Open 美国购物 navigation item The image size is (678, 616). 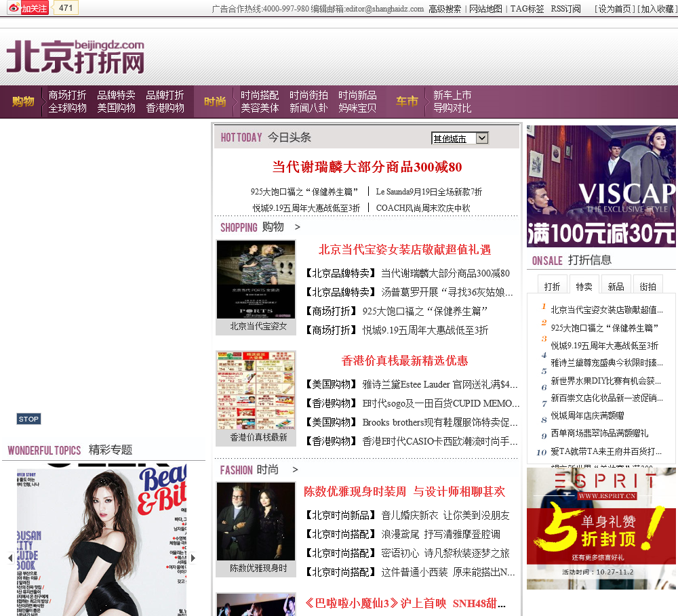tap(117, 108)
